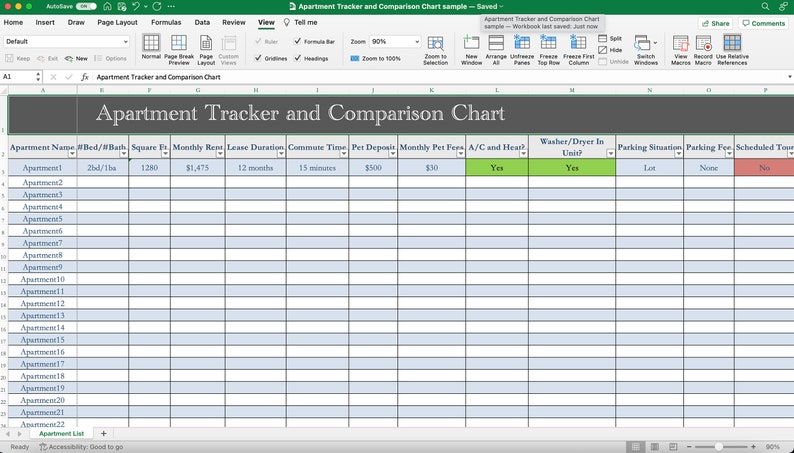Open the Review ribbon tab
The image size is (794, 453).
point(234,22)
